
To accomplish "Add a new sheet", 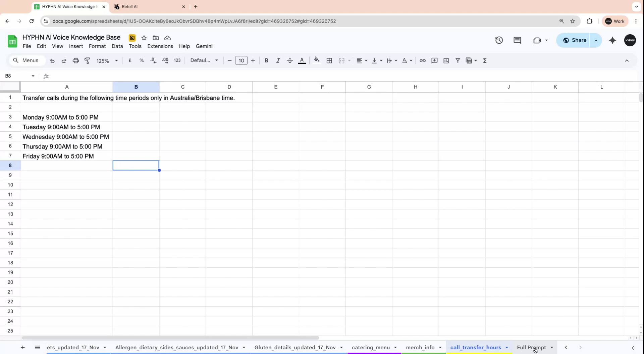I will (22, 348).
